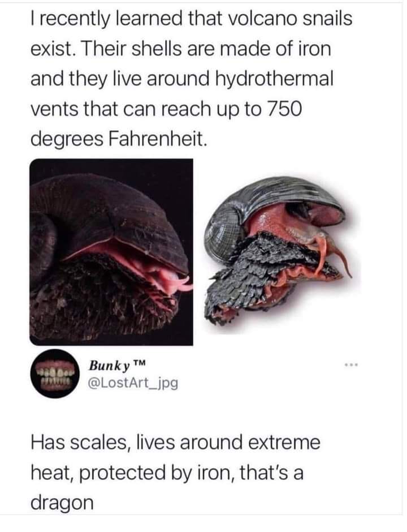Click the 'hydrothermal' word in the quoted tweet

pyautogui.click(x=278, y=78)
